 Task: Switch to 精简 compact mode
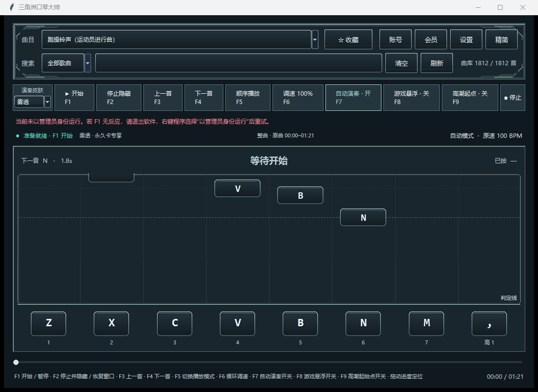pos(501,40)
